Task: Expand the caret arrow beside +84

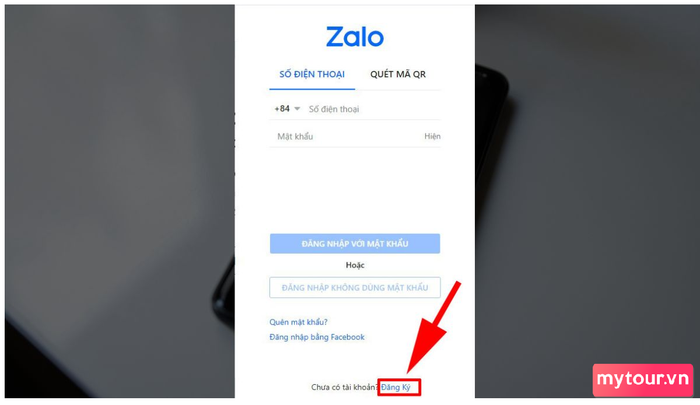Action: (x=297, y=109)
